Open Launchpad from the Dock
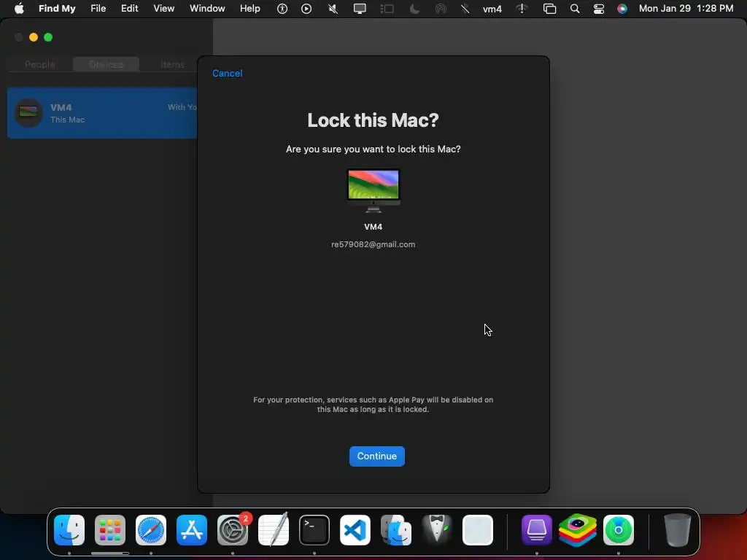Screen dimensions: 747x560 (x=110, y=530)
